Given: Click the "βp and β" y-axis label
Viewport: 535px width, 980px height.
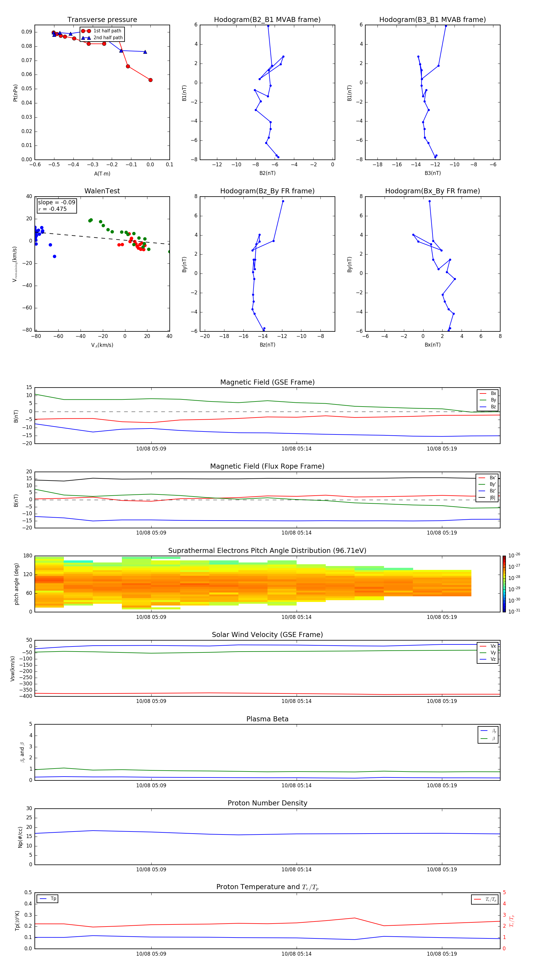Looking at the screenshot, I should coord(22,752).
